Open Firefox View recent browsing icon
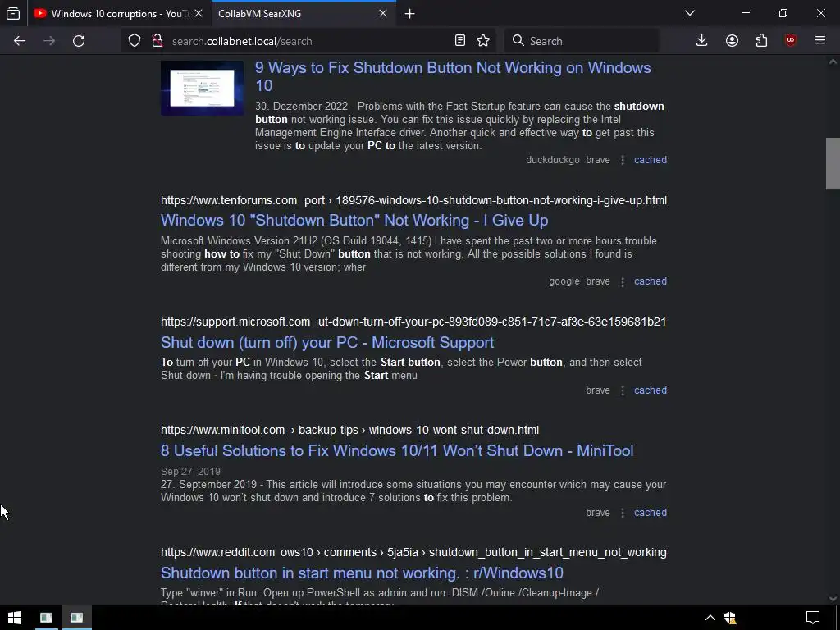This screenshot has width=840, height=630. click(13, 13)
